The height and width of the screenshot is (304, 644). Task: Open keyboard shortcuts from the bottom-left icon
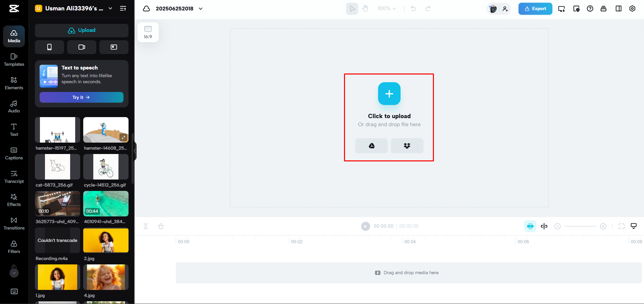click(14, 291)
